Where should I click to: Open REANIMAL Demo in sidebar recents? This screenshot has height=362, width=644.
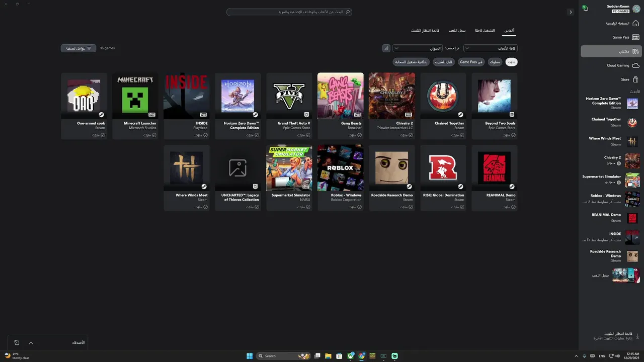(611, 218)
